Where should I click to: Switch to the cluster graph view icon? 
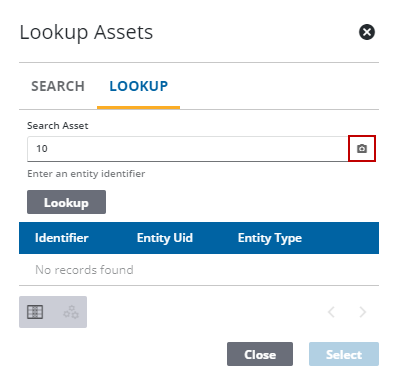pyautogui.click(x=71, y=312)
